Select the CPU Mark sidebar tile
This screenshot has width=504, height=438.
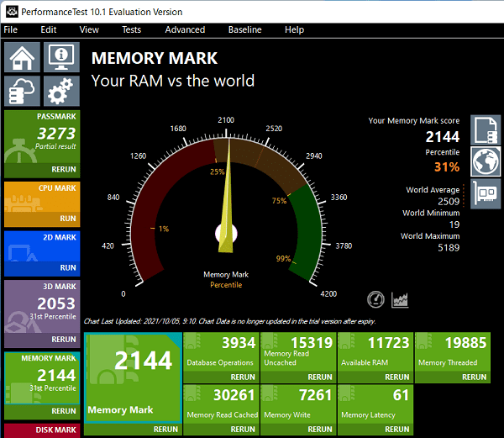[42, 197]
